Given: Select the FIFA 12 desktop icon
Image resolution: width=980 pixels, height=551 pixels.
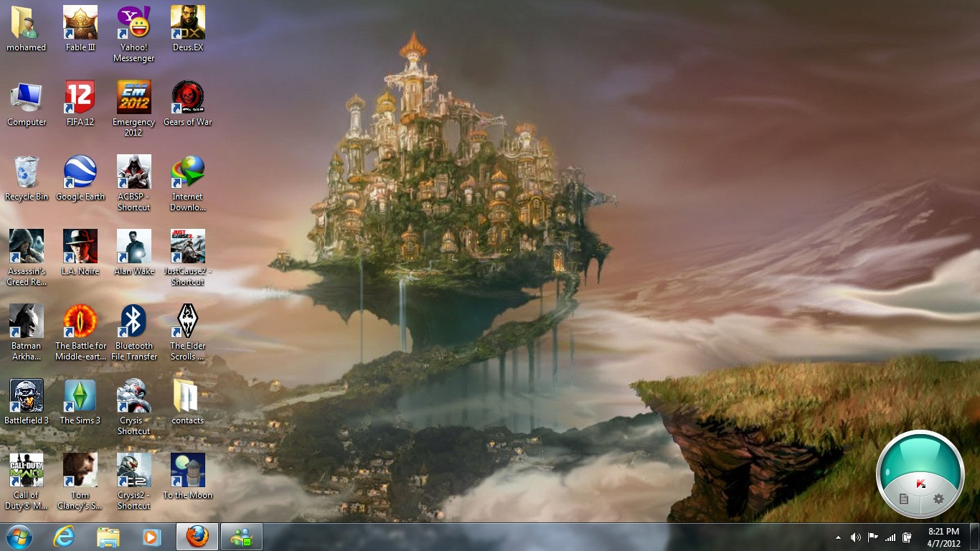Looking at the screenshot, I should [80, 103].
